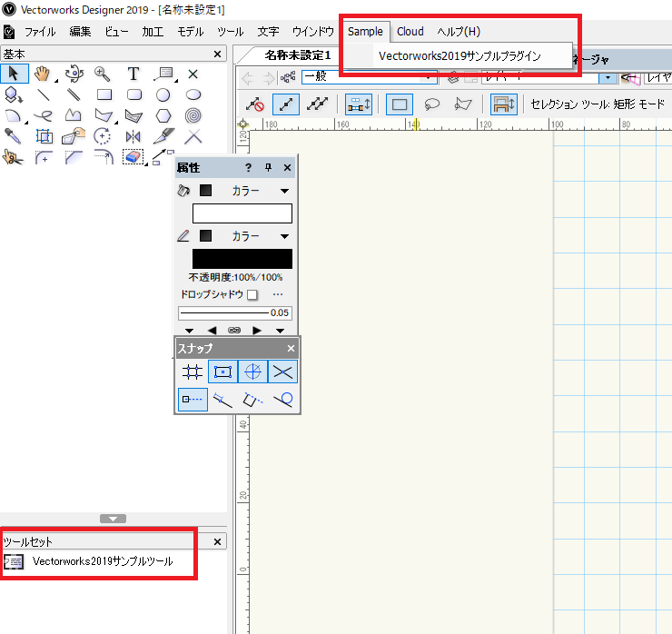Select the Flyover tool
Image resolution: width=672 pixels, height=634 pixels.
74,74
